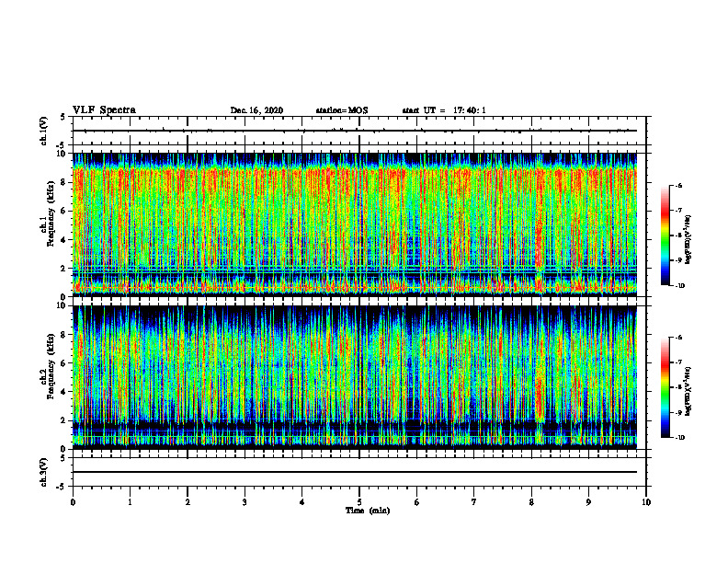Click the ch.2 spectrogram color bar

coord(665,387)
